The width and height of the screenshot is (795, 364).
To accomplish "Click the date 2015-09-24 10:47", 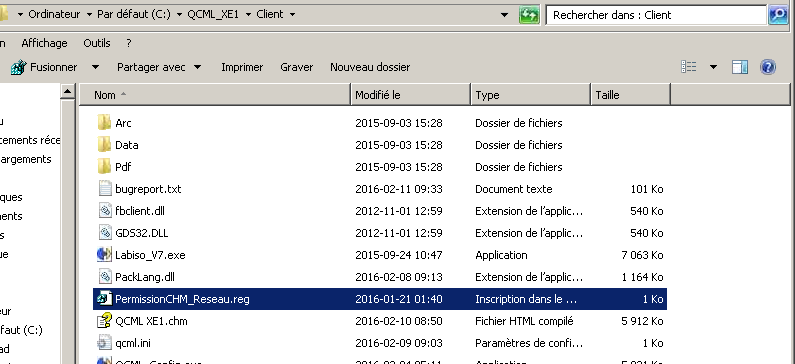I will point(399,255).
